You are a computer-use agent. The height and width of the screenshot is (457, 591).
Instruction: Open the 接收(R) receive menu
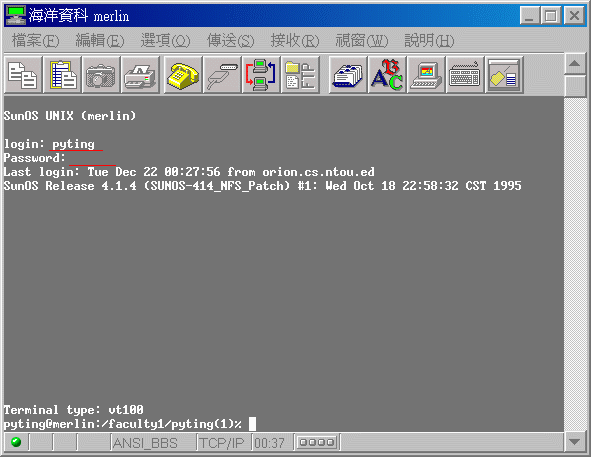[x=295, y=40]
